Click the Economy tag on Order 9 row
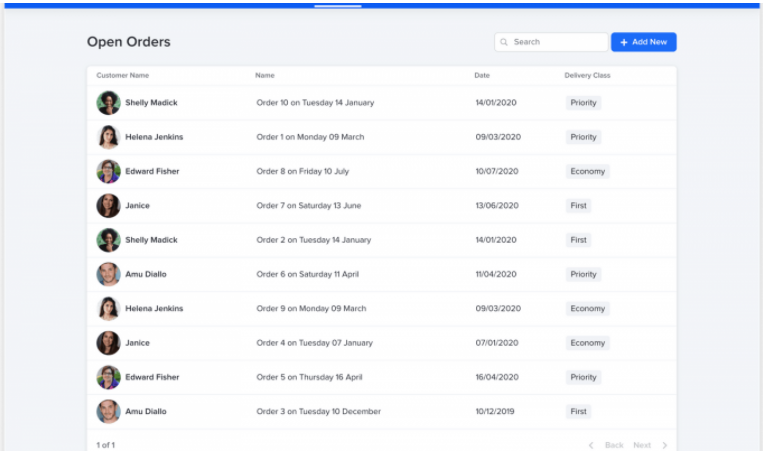The width and height of the screenshot is (763, 457). (587, 309)
